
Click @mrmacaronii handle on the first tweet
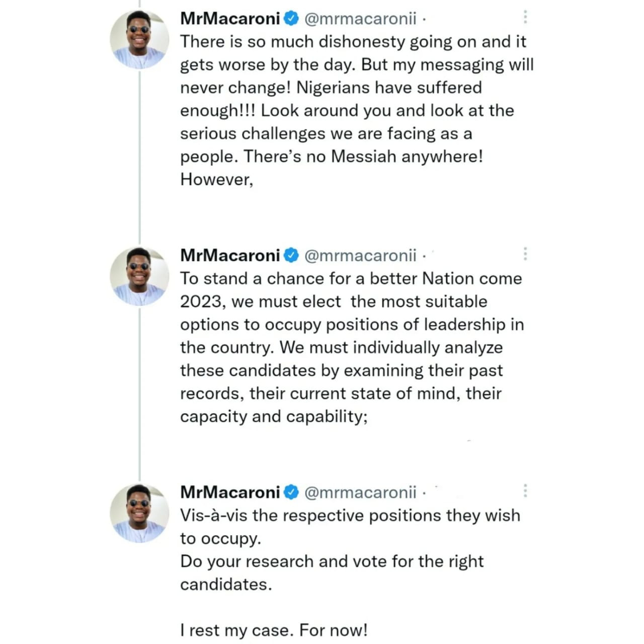point(360,19)
